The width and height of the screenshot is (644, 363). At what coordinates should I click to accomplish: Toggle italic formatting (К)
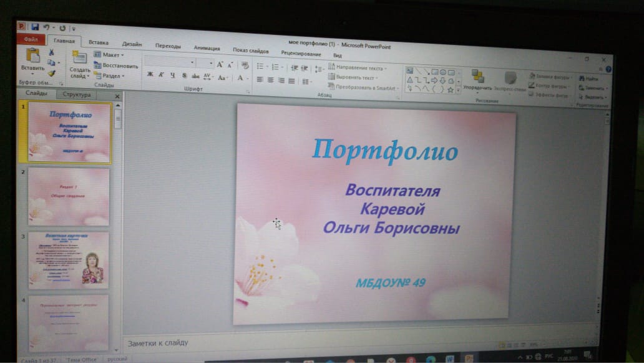click(x=161, y=75)
